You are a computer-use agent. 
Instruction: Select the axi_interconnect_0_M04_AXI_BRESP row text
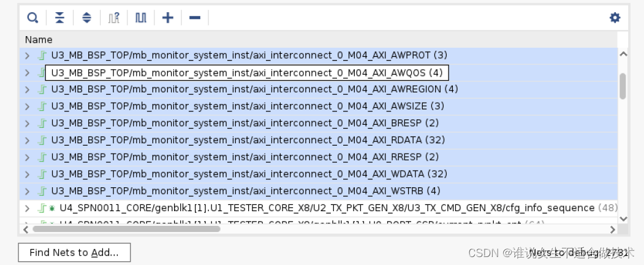coord(244,123)
